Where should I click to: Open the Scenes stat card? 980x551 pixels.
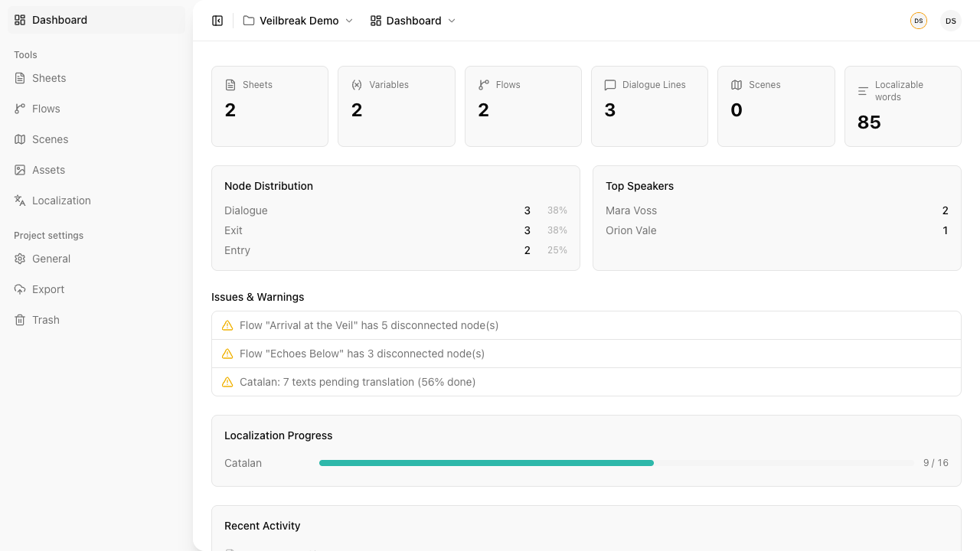coord(776,106)
